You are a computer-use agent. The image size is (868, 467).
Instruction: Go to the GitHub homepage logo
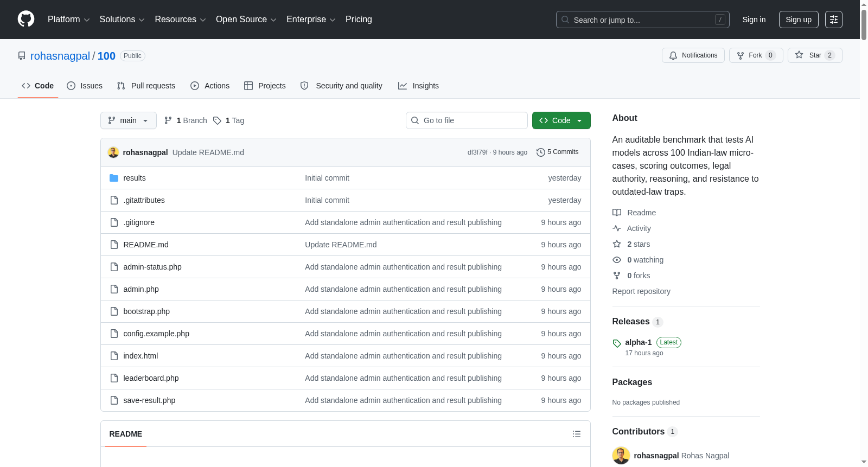pos(26,20)
